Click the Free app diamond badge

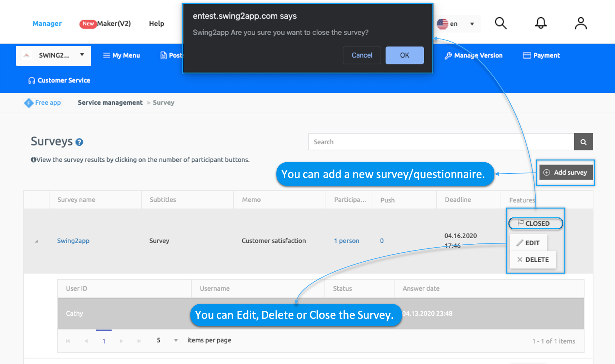[x=29, y=103]
